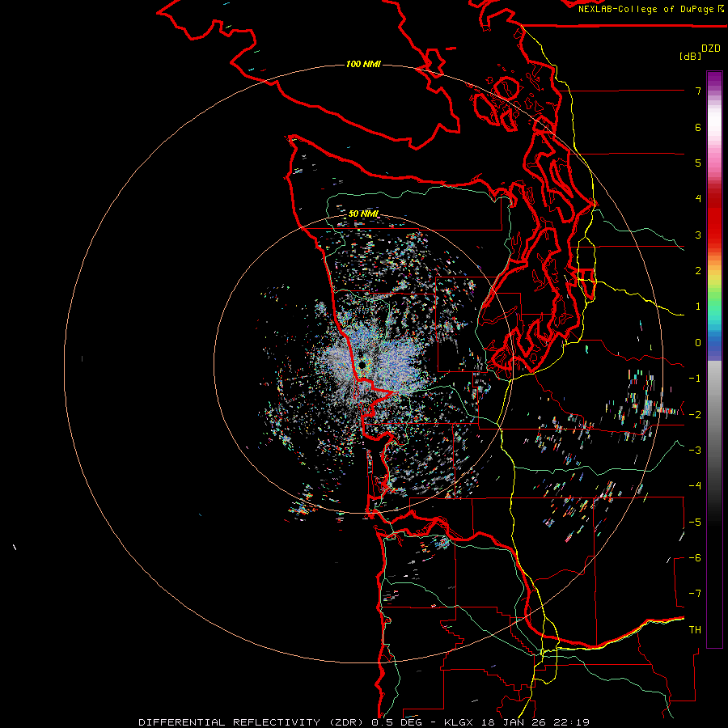Click the DZD legend title
728x728 pixels.
(x=711, y=49)
